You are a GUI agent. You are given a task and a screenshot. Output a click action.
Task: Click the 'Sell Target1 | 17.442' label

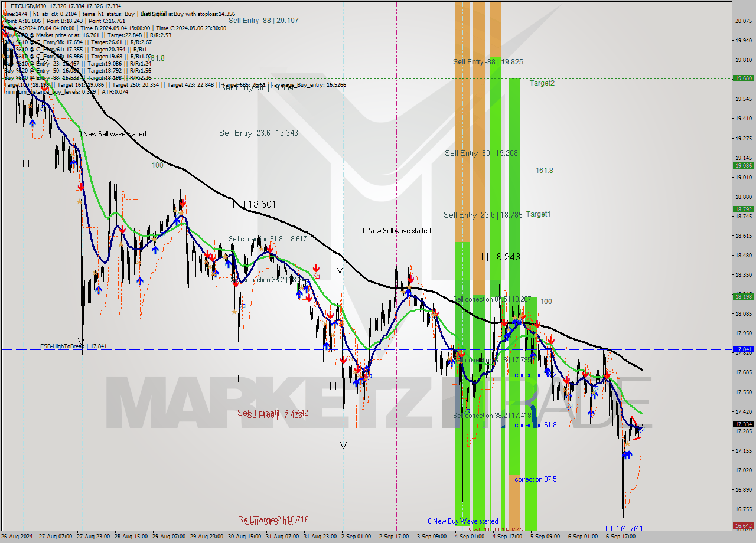click(273, 413)
